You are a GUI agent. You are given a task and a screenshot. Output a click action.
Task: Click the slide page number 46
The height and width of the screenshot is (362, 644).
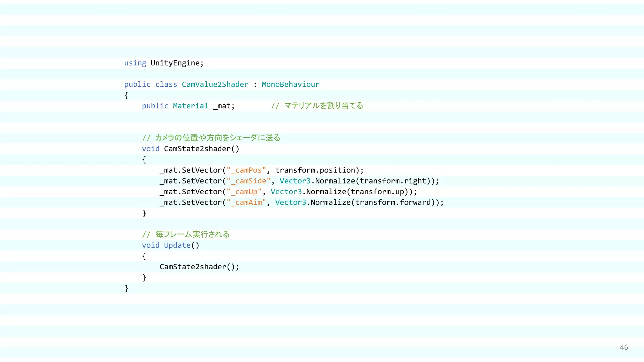click(624, 347)
